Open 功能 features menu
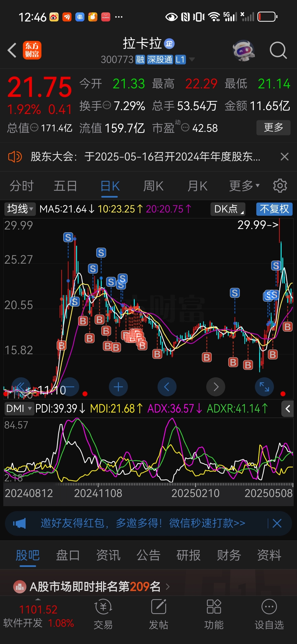Image resolution: width=297 pixels, height=644 pixels. click(x=214, y=614)
